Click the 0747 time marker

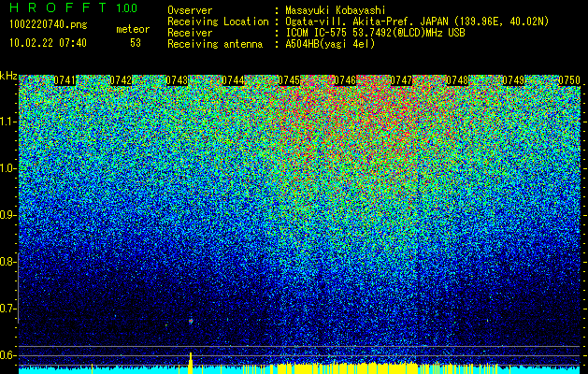pos(401,80)
